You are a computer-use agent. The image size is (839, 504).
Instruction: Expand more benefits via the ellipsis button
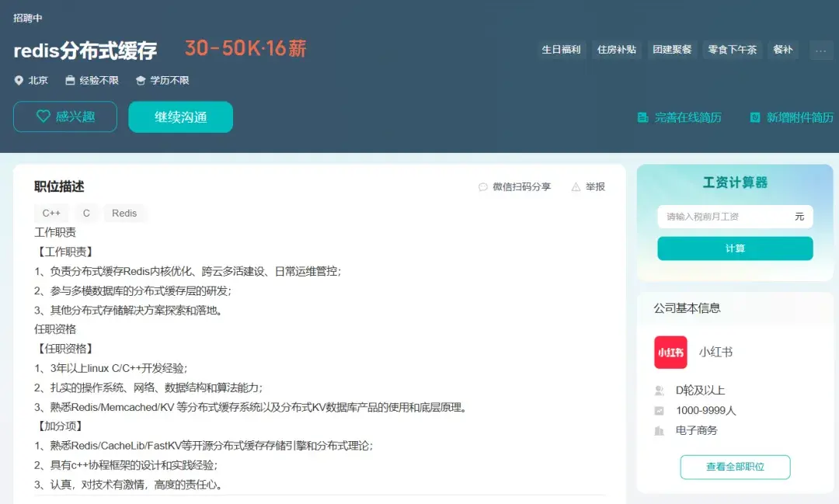(820, 50)
